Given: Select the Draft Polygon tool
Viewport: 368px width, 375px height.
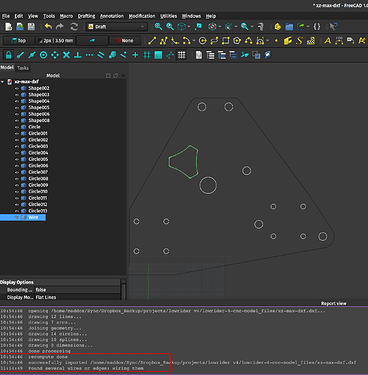Looking at the screenshot, I should 237,41.
